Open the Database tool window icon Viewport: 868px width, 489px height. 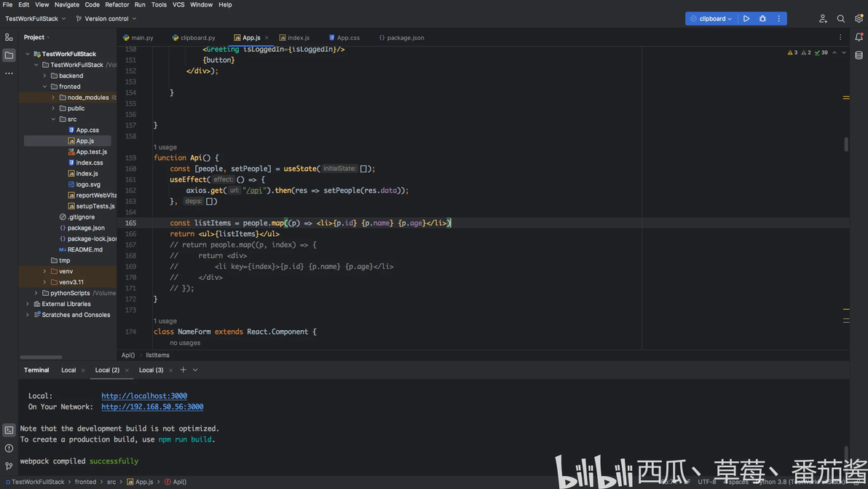tap(859, 55)
